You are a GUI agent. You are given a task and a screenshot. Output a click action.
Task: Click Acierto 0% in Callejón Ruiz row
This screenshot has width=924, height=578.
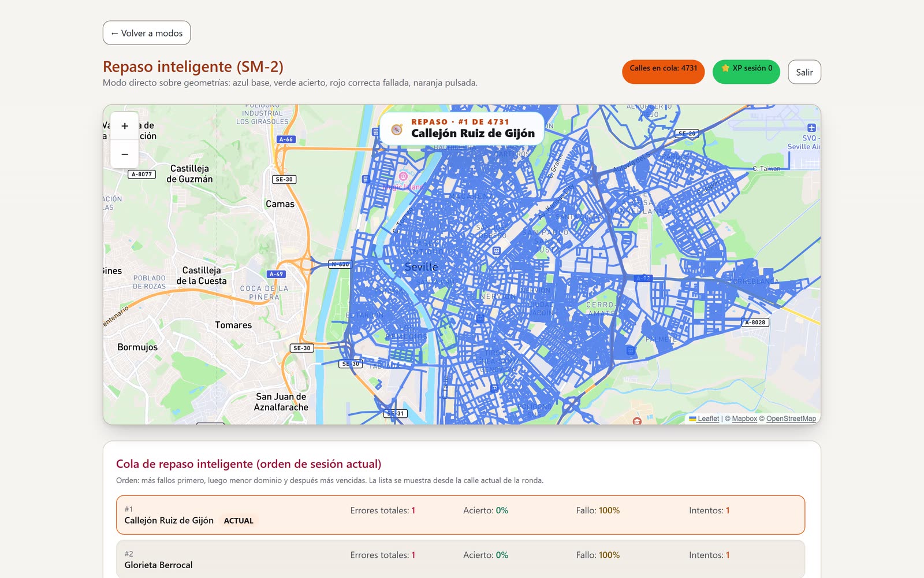[x=486, y=510]
